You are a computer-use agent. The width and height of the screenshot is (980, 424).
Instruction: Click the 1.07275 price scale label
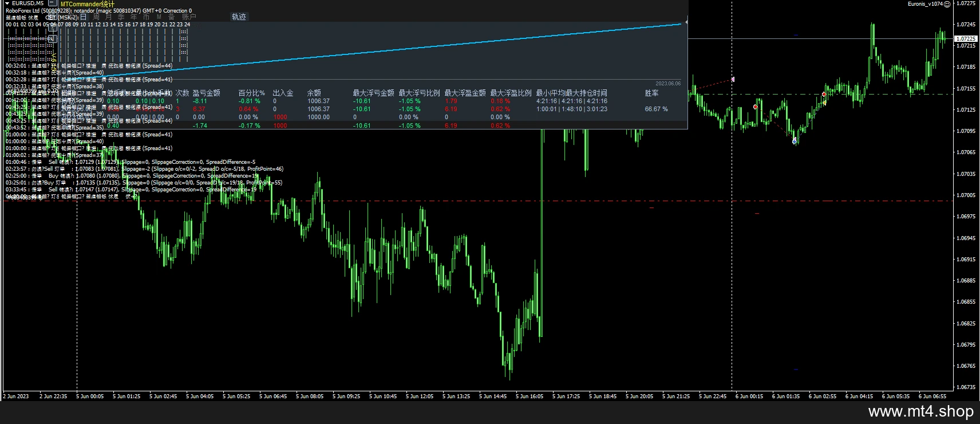[966, 3]
